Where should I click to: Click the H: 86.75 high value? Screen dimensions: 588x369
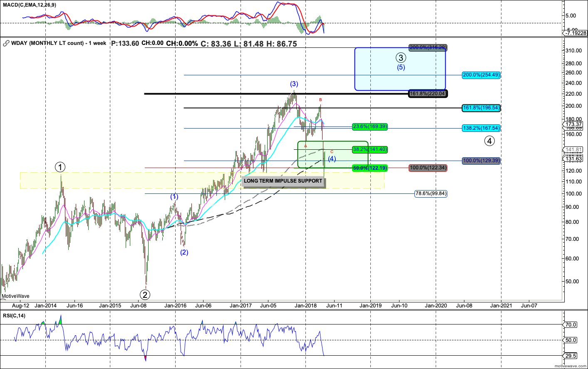(x=282, y=44)
